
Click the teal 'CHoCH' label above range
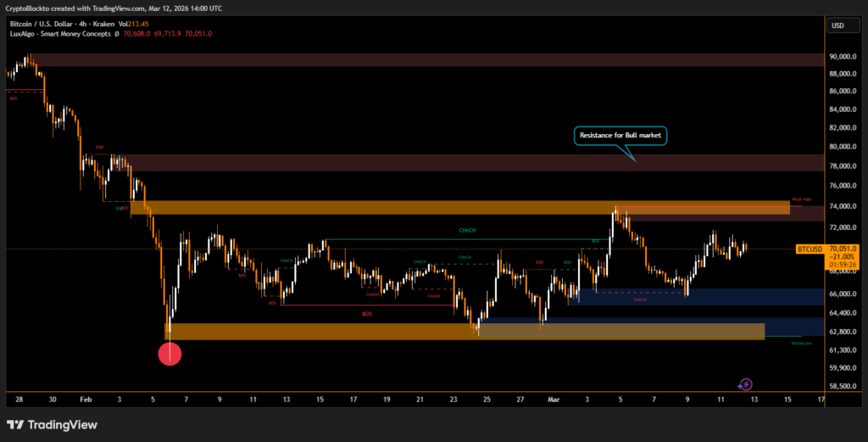point(466,230)
